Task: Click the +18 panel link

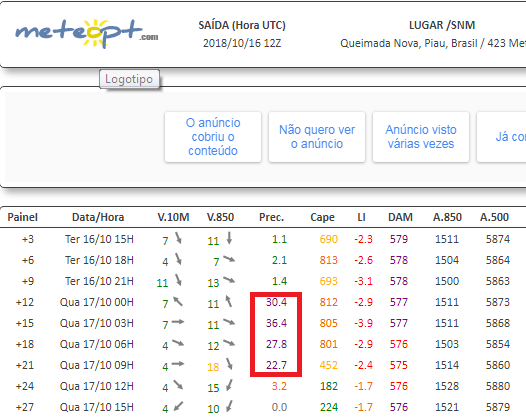Action: [25, 344]
